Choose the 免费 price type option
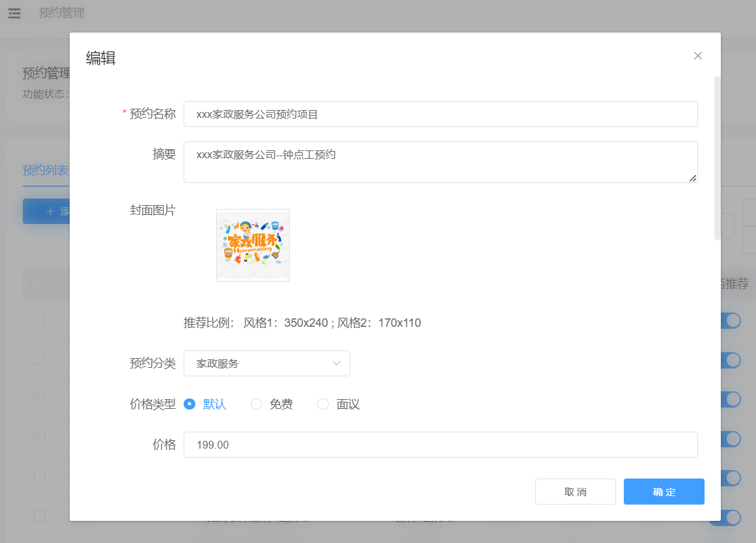 (x=257, y=404)
